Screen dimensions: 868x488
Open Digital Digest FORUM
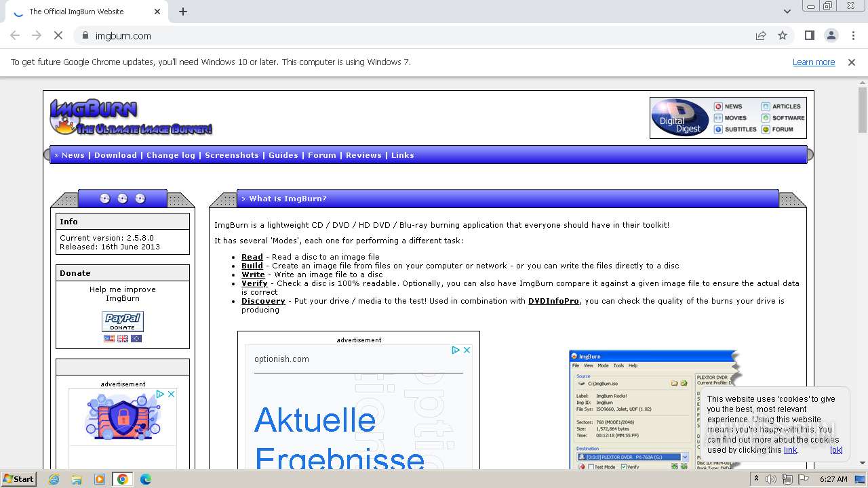point(777,129)
